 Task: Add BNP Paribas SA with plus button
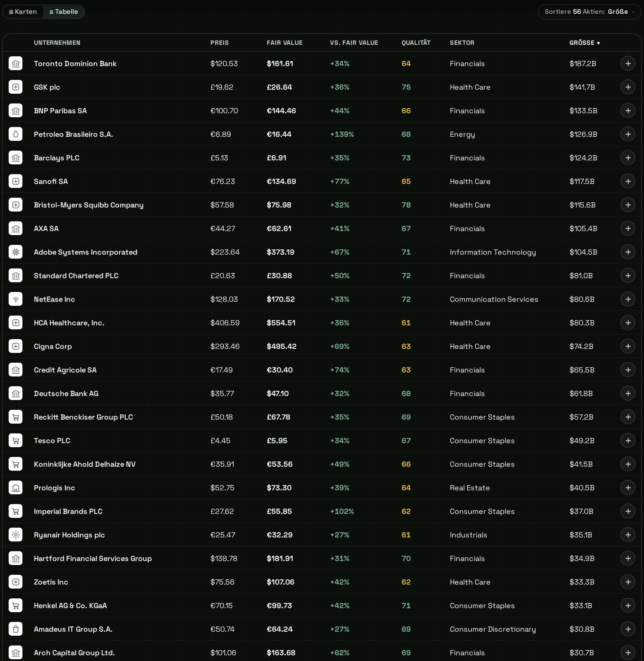(x=628, y=111)
